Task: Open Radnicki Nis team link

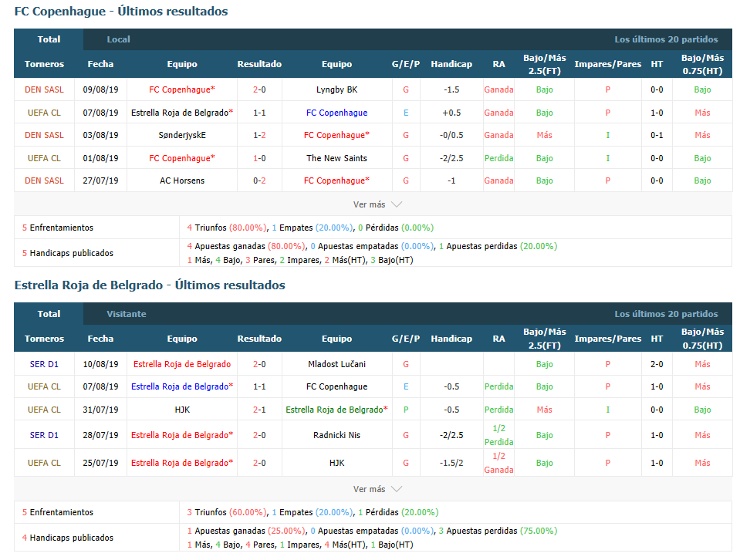Action: click(x=337, y=435)
